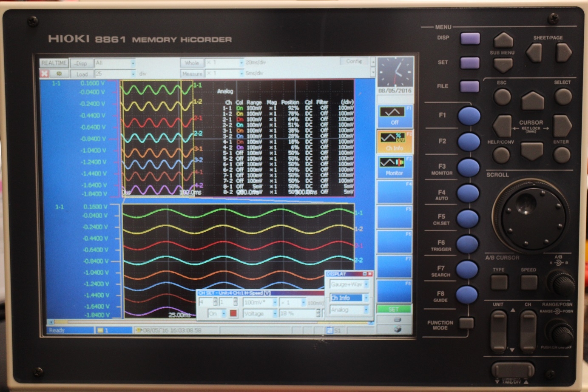Select the F1 Off waveform softkey on screen

point(395,116)
